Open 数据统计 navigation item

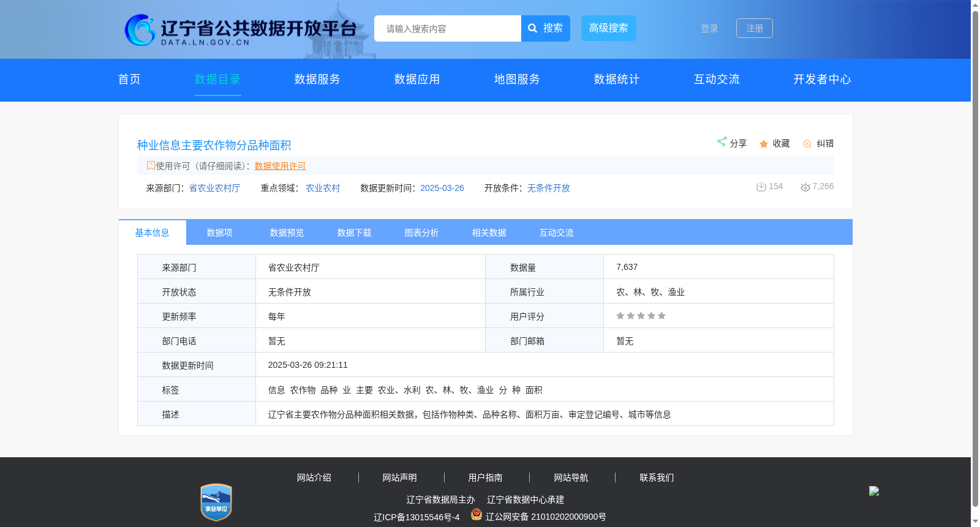coord(617,80)
